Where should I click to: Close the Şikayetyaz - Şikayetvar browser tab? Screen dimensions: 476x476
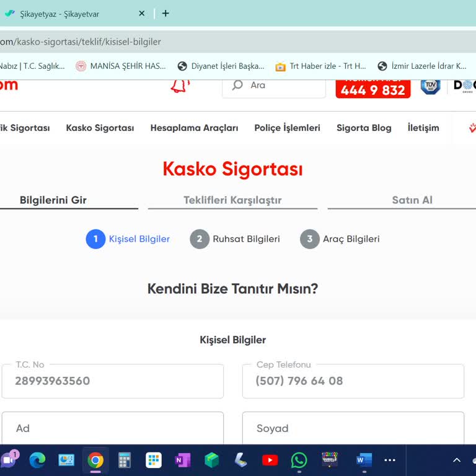click(x=141, y=14)
